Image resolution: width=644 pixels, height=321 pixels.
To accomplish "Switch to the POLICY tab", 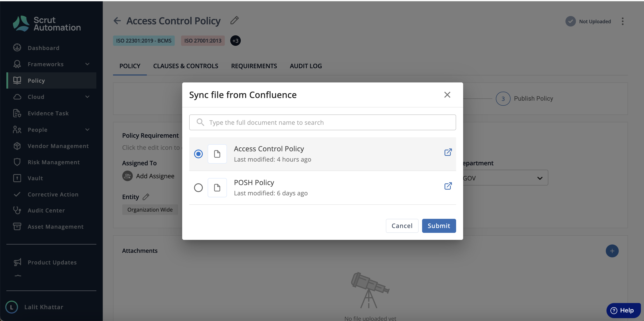I will pyautogui.click(x=130, y=66).
